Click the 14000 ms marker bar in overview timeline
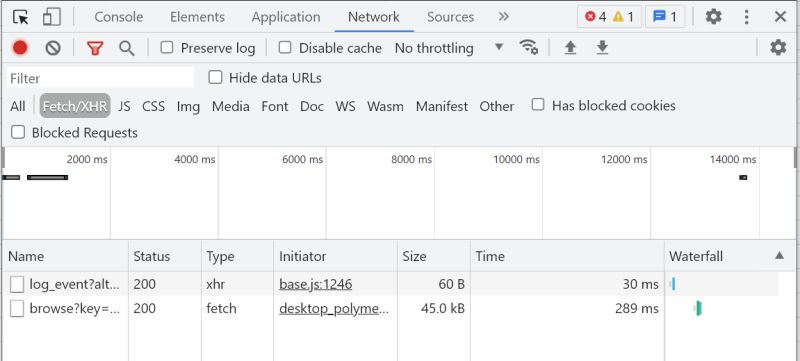This screenshot has height=361, width=800. click(743, 177)
